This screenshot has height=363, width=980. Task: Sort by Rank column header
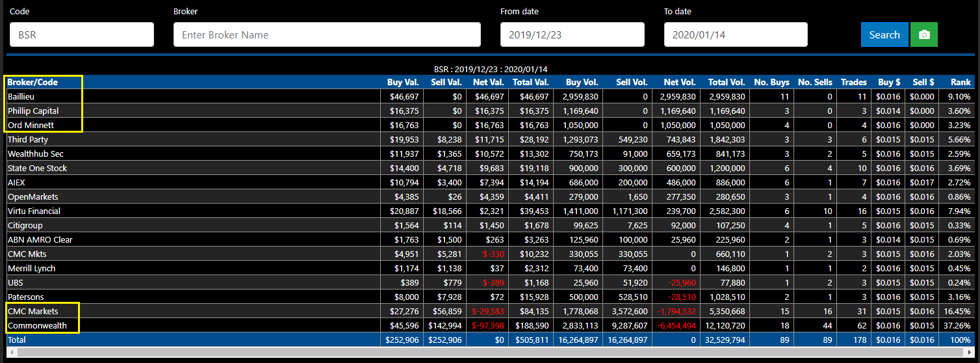(961, 82)
